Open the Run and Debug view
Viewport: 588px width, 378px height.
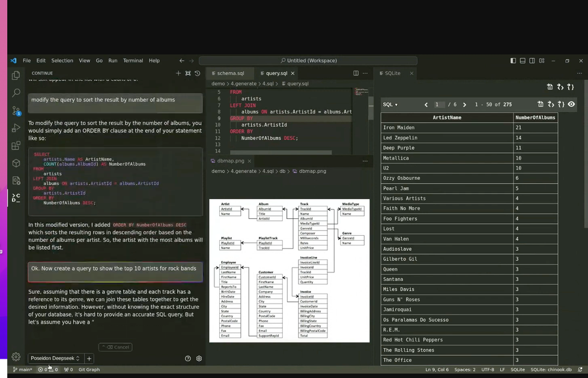pos(16,128)
